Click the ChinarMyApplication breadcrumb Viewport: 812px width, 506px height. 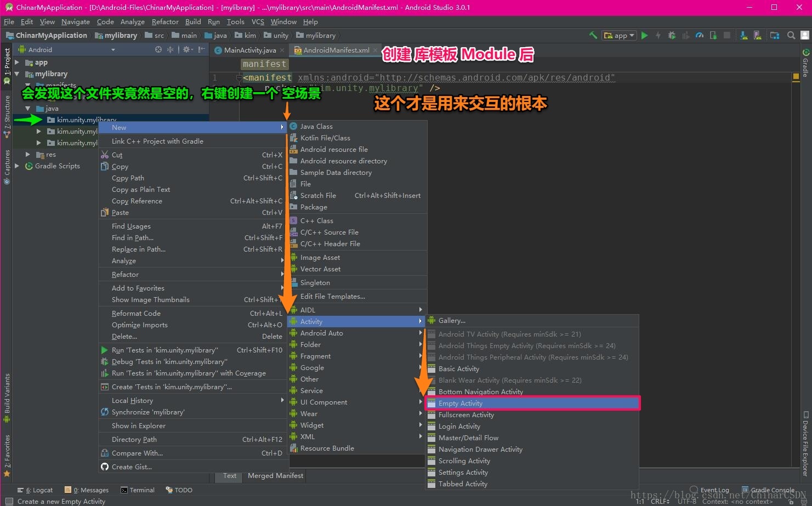click(47, 35)
